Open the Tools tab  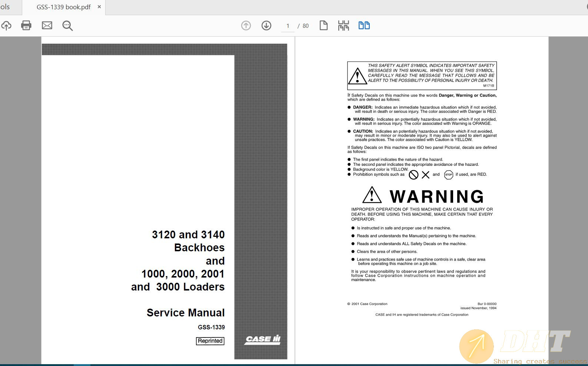pyautogui.click(x=5, y=7)
